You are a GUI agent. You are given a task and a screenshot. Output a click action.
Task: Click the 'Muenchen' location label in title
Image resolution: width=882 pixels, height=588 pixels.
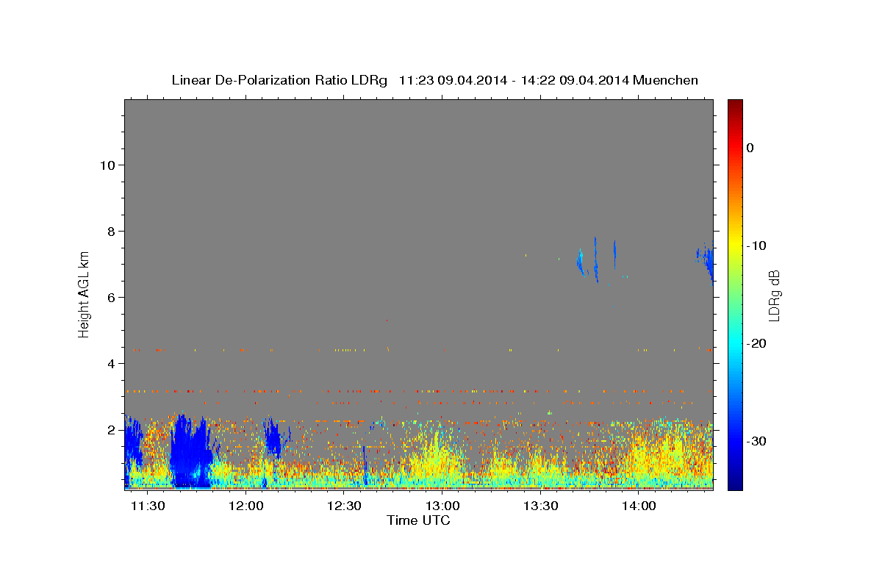coord(667,80)
